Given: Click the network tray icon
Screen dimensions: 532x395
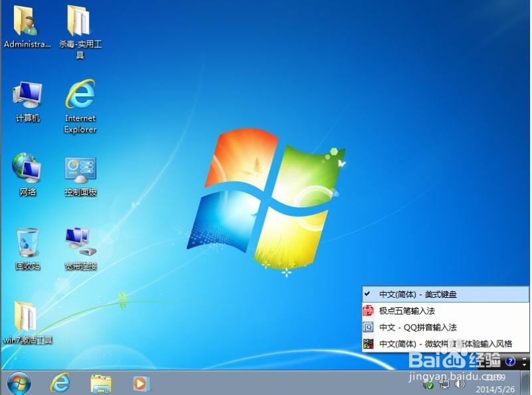Looking at the screenshot, I should pos(444,384).
